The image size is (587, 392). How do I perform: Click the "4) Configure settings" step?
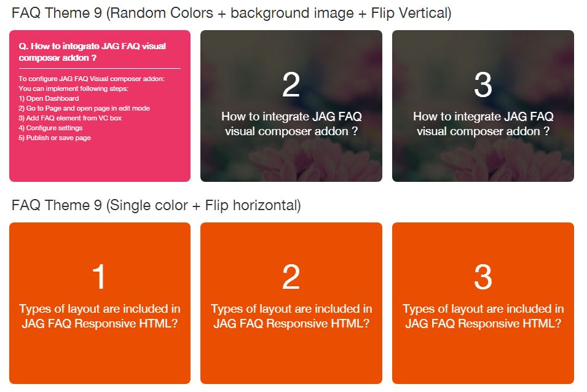click(50, 128)
